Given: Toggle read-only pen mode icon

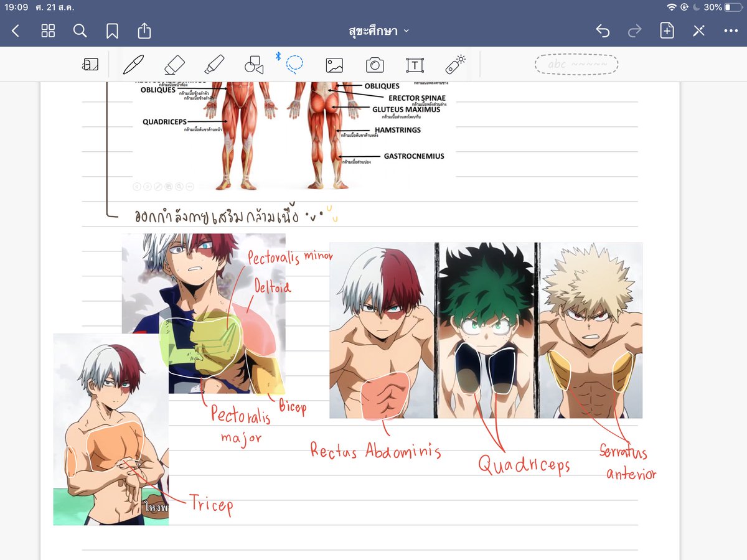Looking at the screenshot, I should [x=699, y=31].
